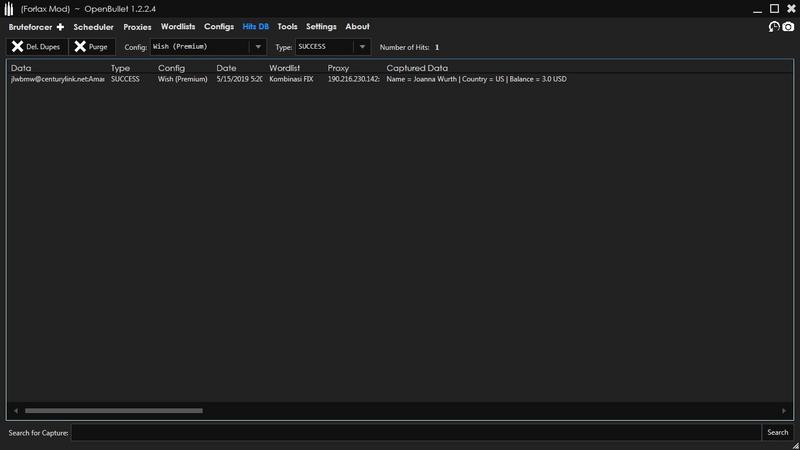Sort by the Config column header
Viewport: 800px width, 450px height.
point(171,68)
